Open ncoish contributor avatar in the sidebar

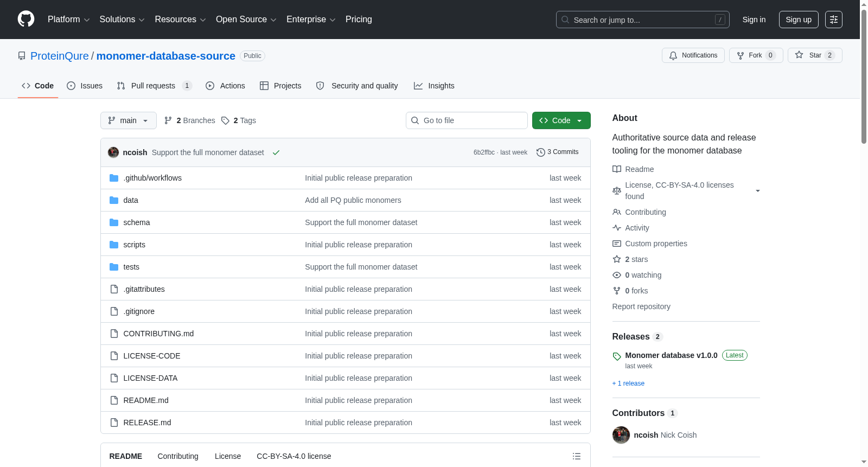tap(621, 435)
